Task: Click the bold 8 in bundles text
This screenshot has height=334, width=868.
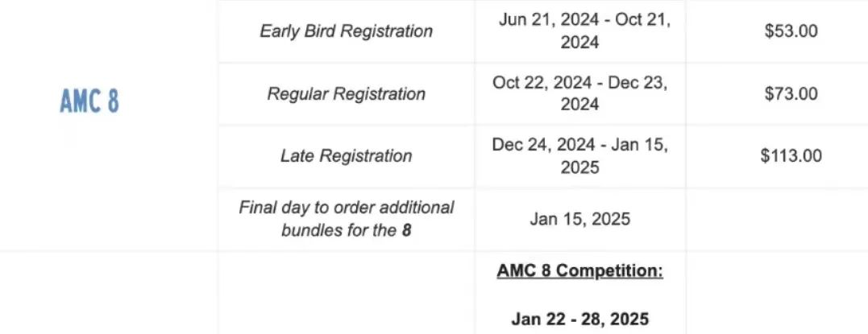Action: pyautogui.click(x=407, y=230)
